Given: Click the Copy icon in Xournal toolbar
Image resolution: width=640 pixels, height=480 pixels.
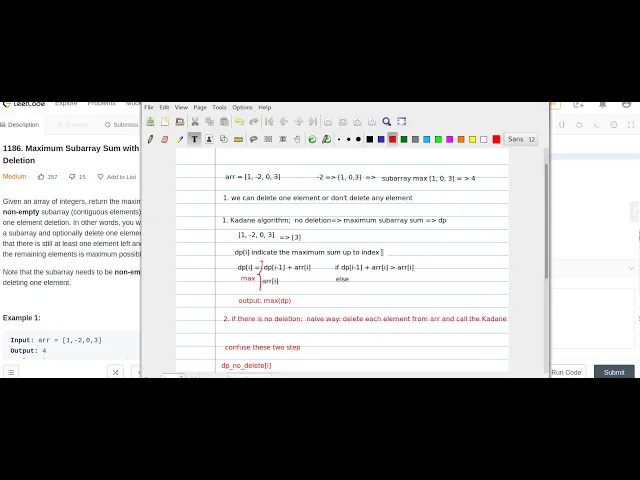Looking at the screenshot, I should pyautogui.click(x=209, y=122).
